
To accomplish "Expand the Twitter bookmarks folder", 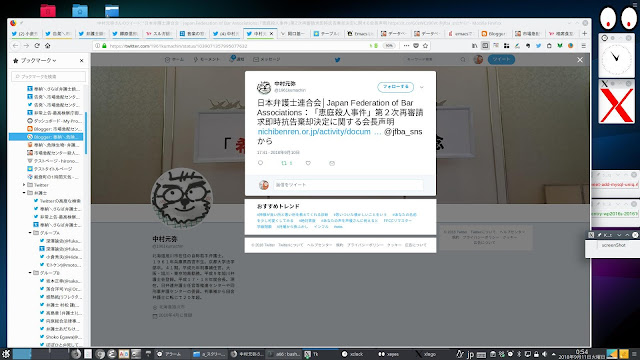I will [x=24, y=185].
